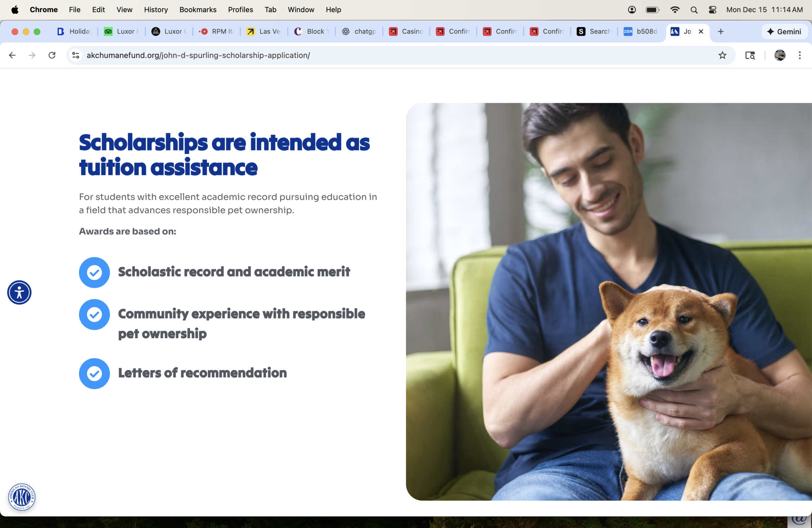This screenshot has width=812, height=528.
Task: Open the Gemini button
Action: (784, 32)
